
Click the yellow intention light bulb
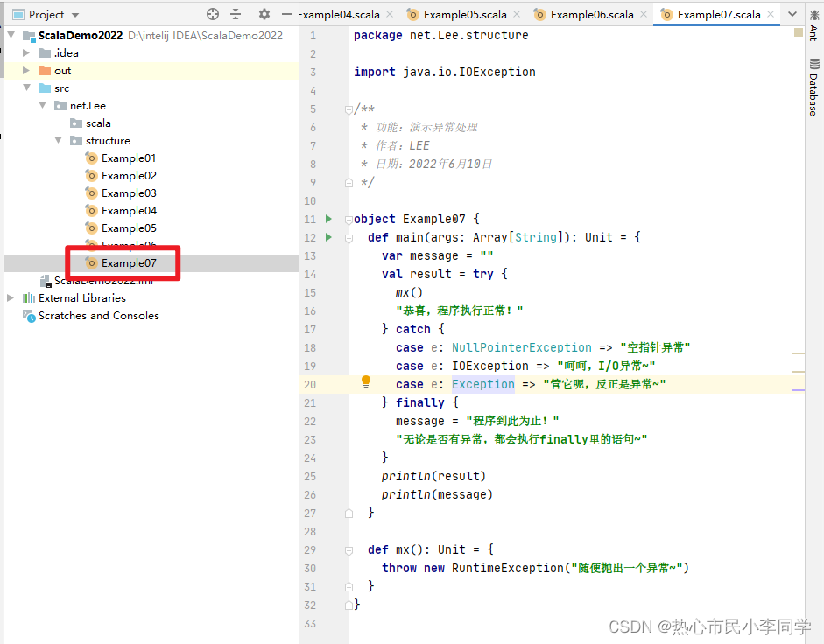366,381
